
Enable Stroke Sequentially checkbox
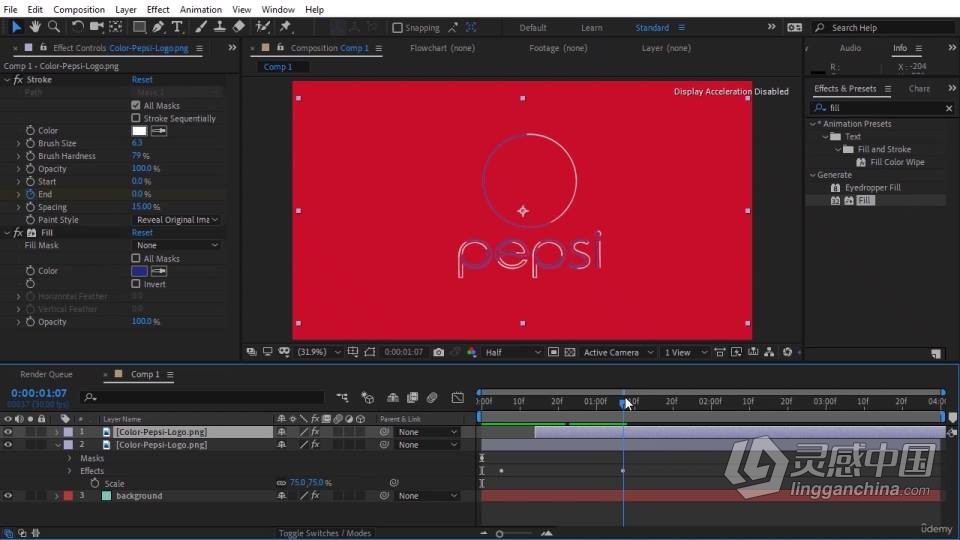[136, 118]
